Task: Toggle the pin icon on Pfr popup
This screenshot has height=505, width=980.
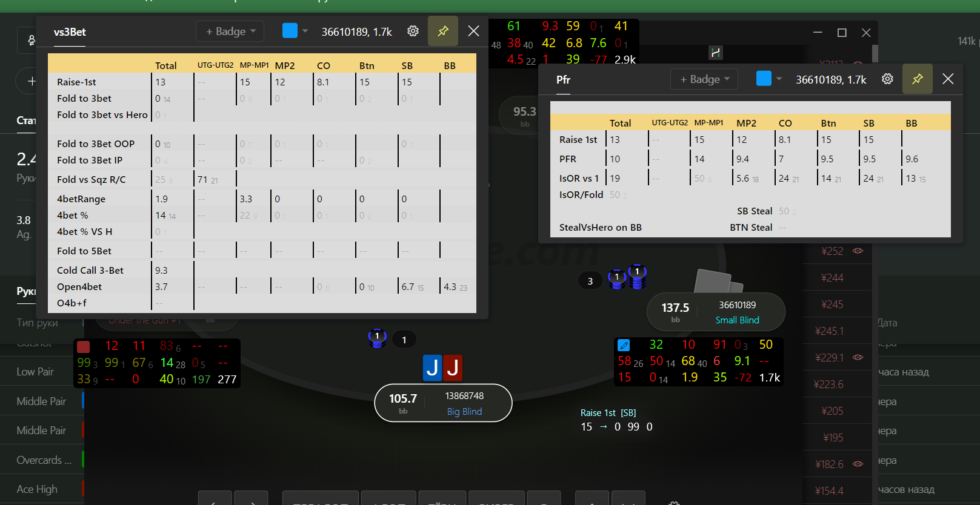Action: tap(918, 79)
